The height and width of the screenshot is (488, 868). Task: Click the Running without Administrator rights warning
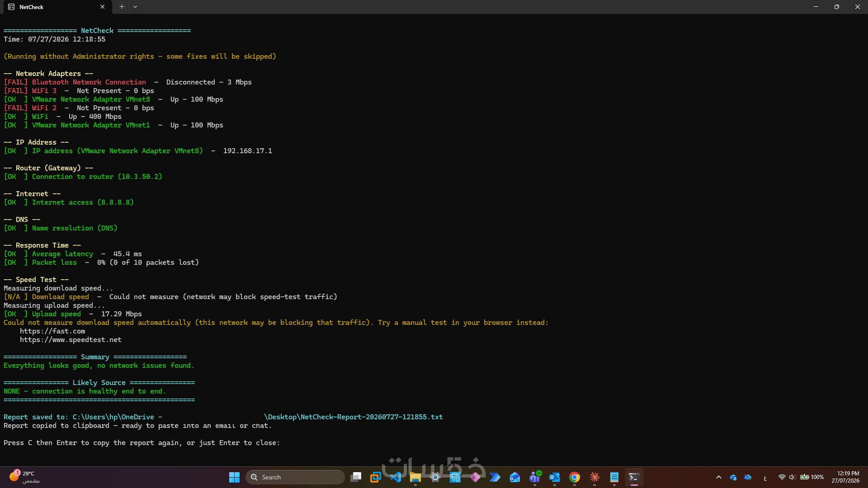pos(140,56)
